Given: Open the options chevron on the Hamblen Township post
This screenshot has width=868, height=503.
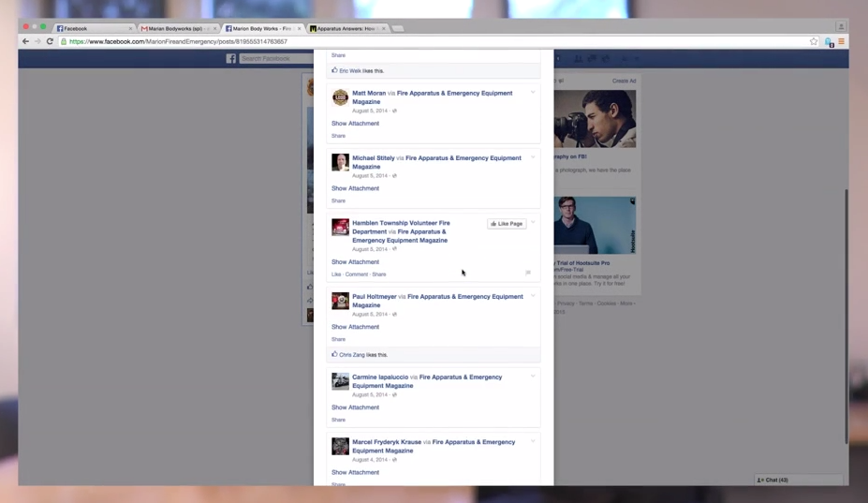Looking at the screenshot, I should coord(533,223).
